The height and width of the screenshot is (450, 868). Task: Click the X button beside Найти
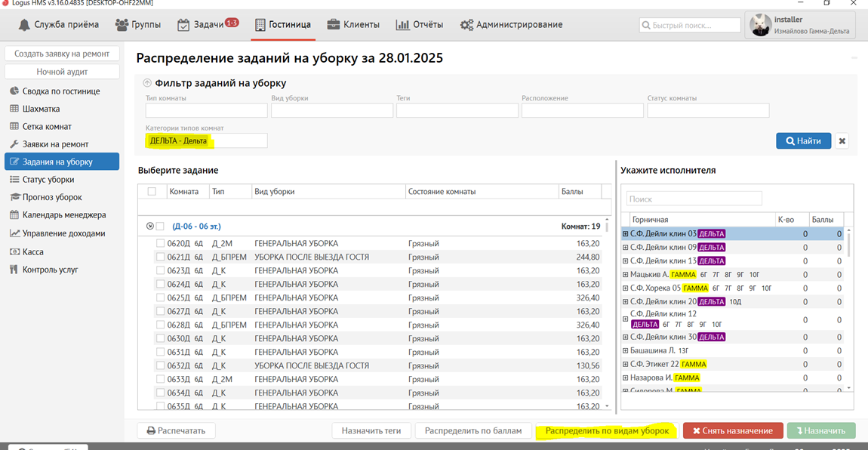pos(842,140)
